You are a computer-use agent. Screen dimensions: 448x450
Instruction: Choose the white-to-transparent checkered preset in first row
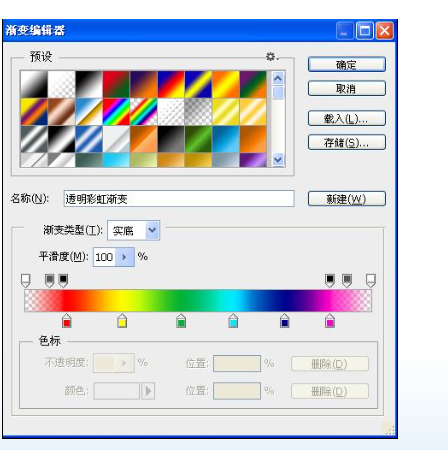(x=61, y=84)
